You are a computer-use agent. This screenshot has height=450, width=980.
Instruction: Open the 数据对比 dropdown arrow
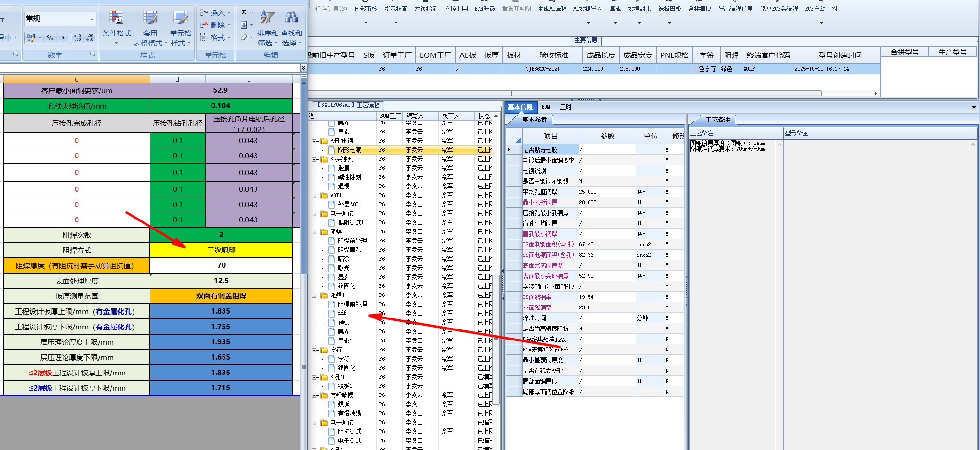(640, 23)
